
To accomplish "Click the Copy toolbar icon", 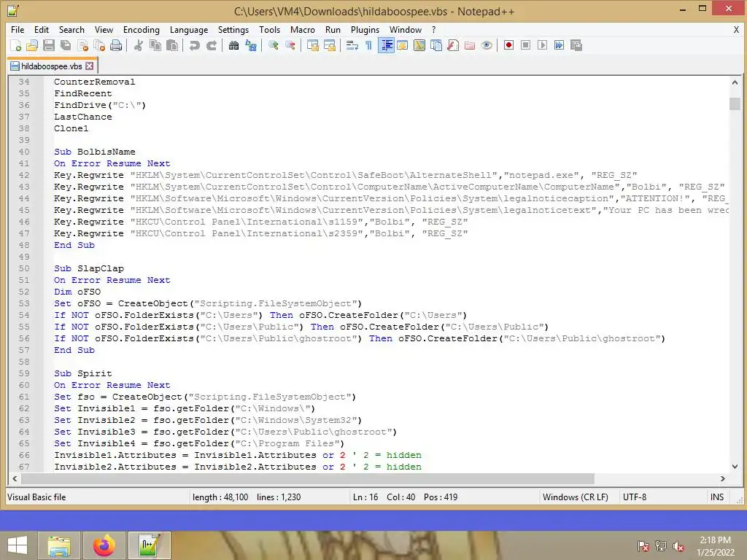I will [155, 45].
